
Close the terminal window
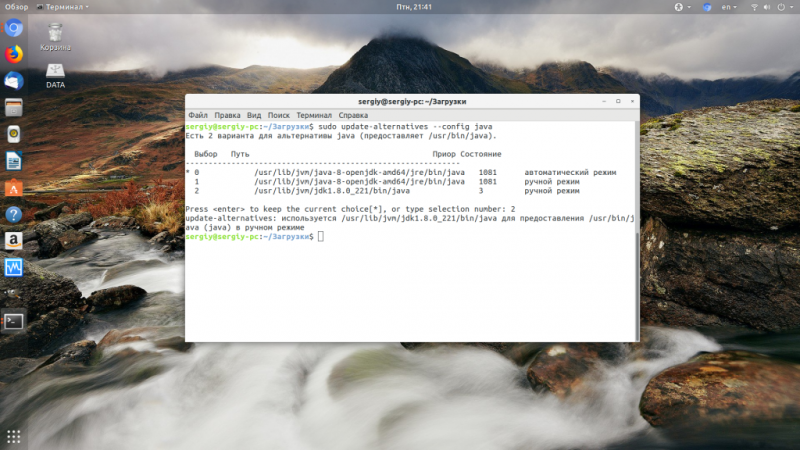632,102
